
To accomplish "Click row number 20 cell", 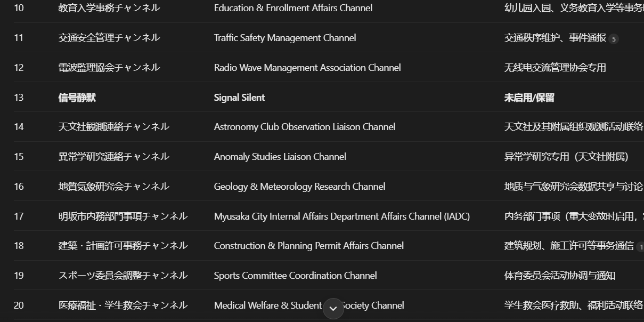I will click(19, 305).
